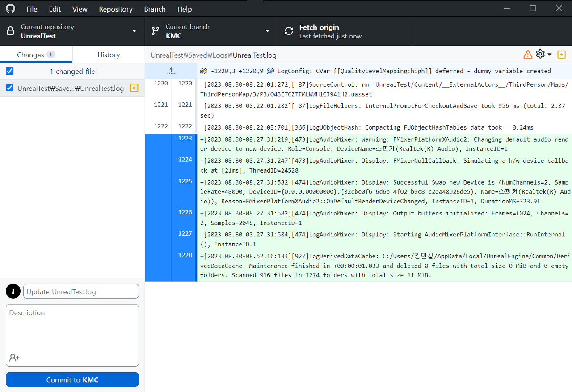Click the count badge on the Changes tab
The image size is (572, 392).
tap(50, 55)
